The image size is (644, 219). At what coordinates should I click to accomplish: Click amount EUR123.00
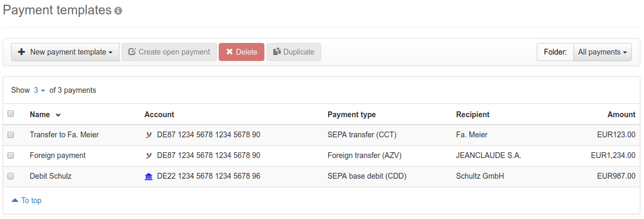(x=616, y=135)
